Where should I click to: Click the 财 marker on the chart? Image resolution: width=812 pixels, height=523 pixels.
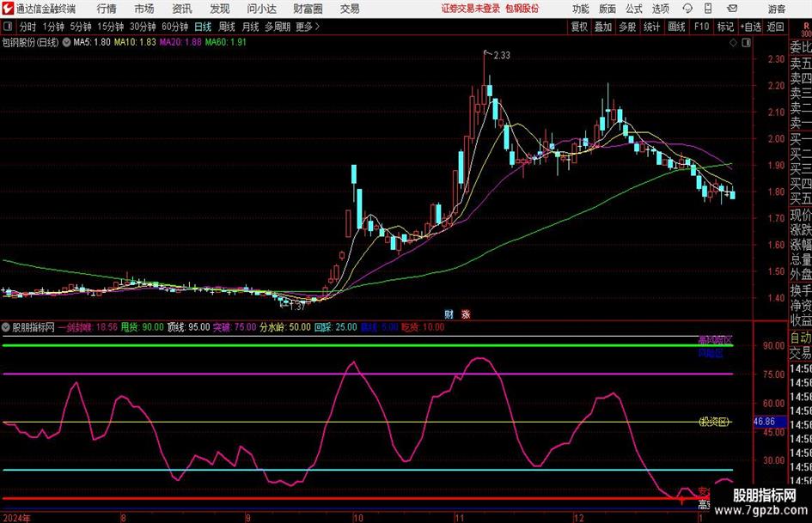point(449,313)
